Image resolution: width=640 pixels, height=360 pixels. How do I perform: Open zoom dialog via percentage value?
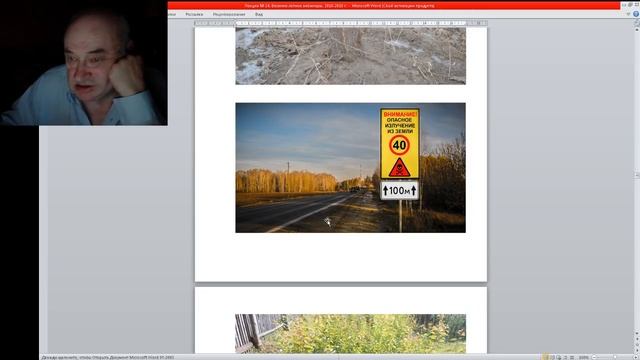click(583, 357)
